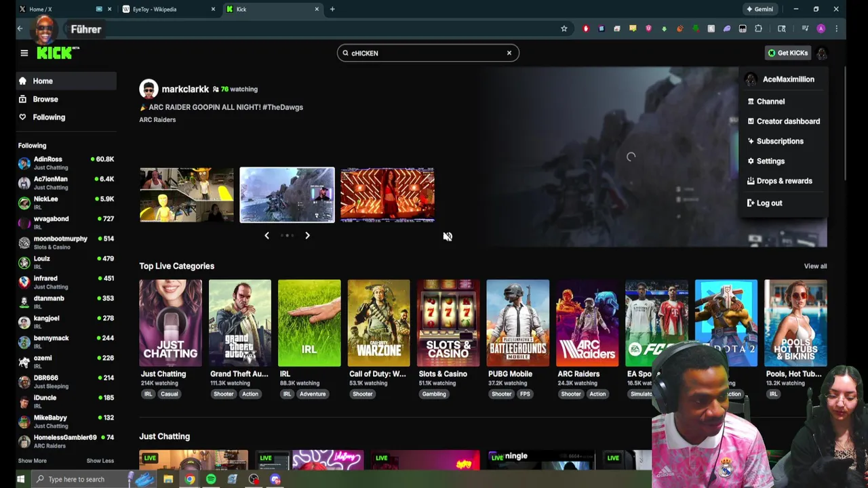This screenshot has width=868, height=488.
Task: Click Casual tag under Just Chatting
Action: (x=170, y=394)
